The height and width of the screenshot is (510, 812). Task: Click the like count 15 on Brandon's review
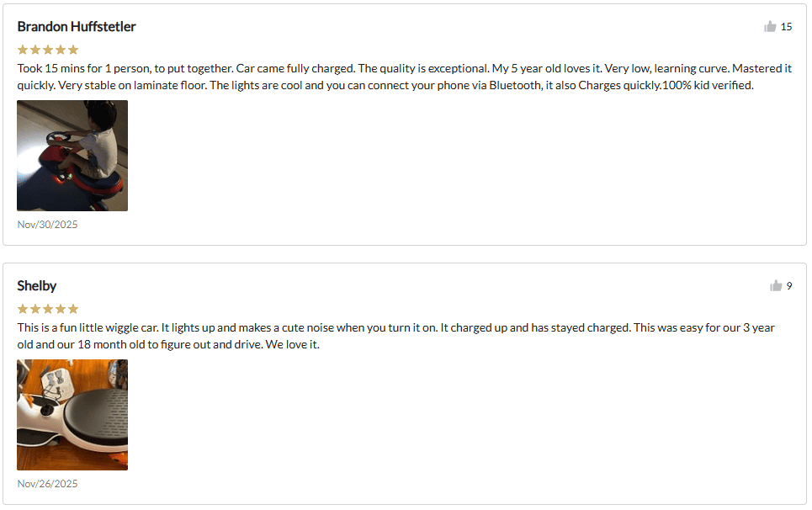[786, 27]
